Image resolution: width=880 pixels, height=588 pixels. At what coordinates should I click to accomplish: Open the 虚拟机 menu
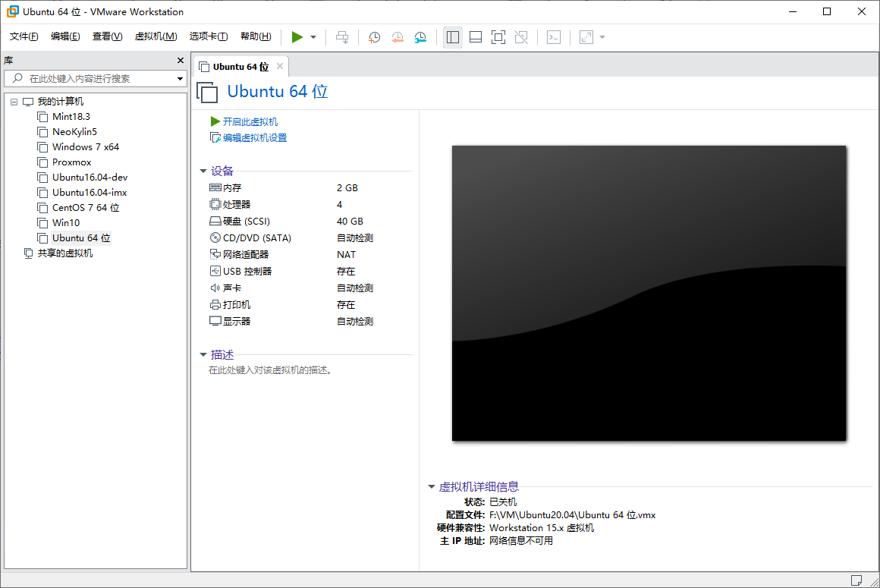(x=156, y=36)
